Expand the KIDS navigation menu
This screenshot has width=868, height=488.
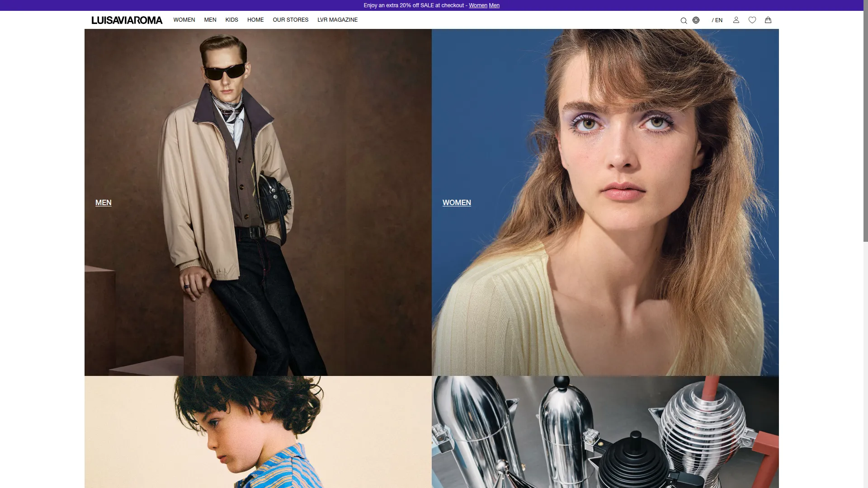[x=232, y=20]
